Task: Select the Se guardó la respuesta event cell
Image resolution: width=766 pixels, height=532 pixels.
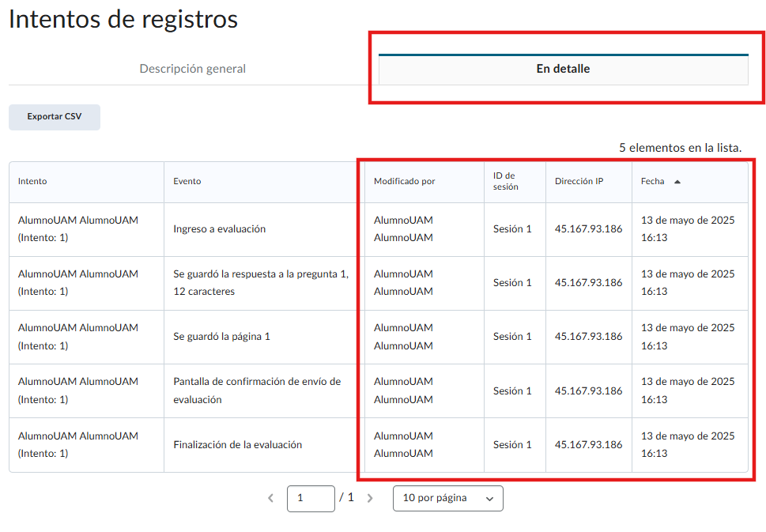Action: pos(260,282)
